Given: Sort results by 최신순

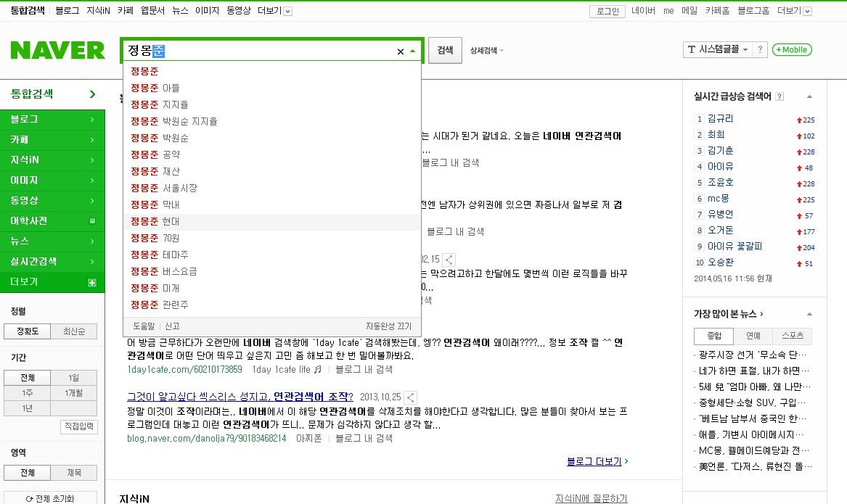Looking at the screenshot, I should tap(74, 331).
